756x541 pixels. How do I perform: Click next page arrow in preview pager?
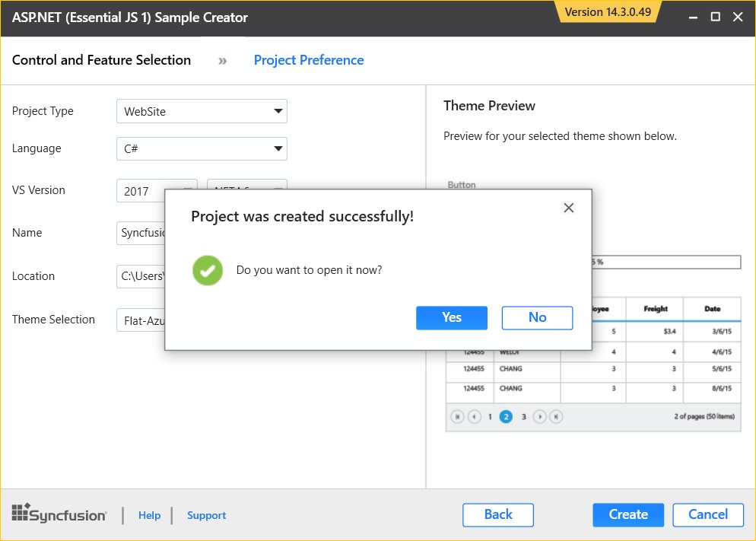point(540,416)
